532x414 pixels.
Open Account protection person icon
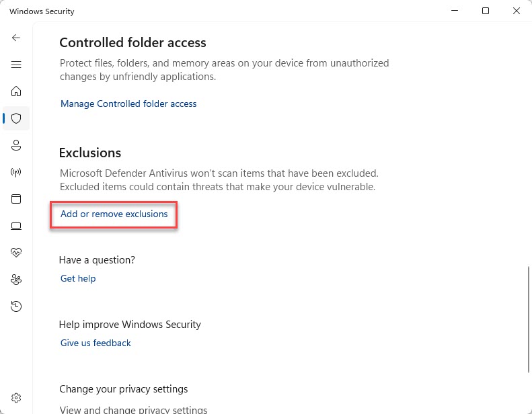coord(16,145)
